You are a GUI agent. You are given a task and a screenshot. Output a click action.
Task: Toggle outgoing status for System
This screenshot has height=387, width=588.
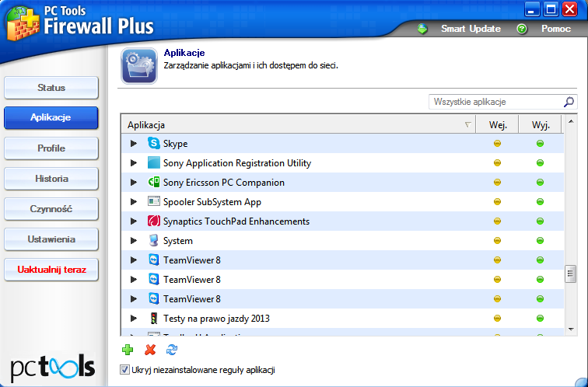(x=540, y=241)
